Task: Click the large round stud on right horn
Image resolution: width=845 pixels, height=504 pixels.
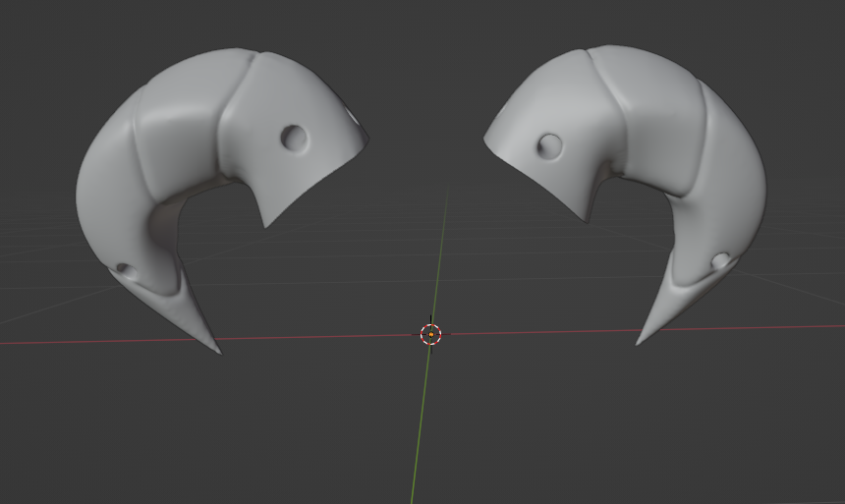Action: [x=550, y=147]
